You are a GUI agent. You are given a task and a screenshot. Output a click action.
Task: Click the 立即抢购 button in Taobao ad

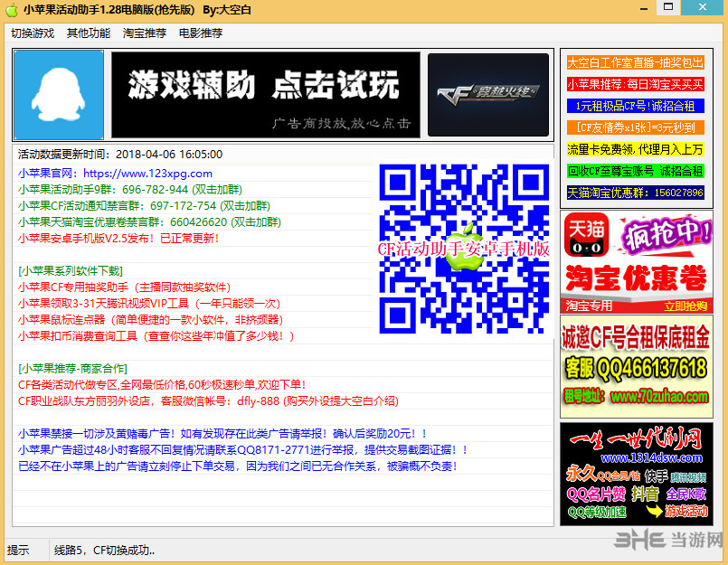685,306
